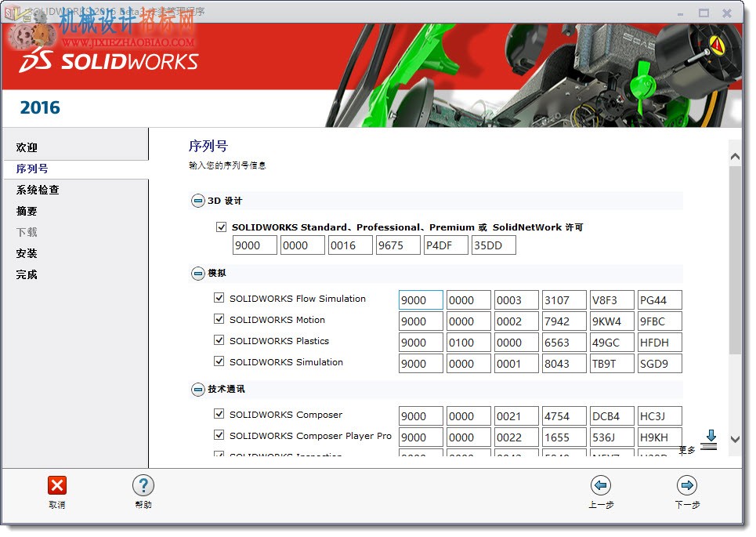The height and width of the screenshot is (537, 756).
Task: Select 欢迎 in the sidebar
Action: click(x=27, y=147)
